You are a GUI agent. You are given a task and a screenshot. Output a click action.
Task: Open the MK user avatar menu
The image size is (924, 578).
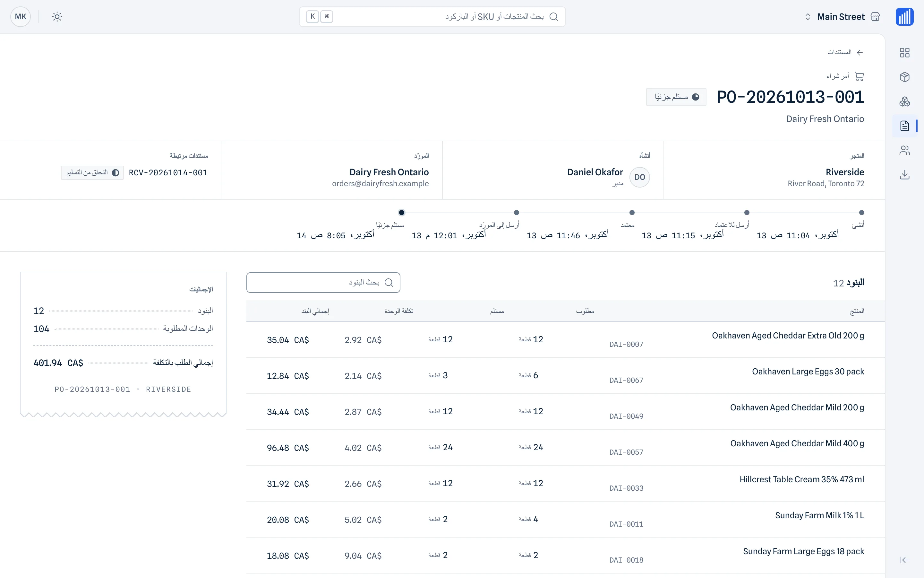[21, 17]
